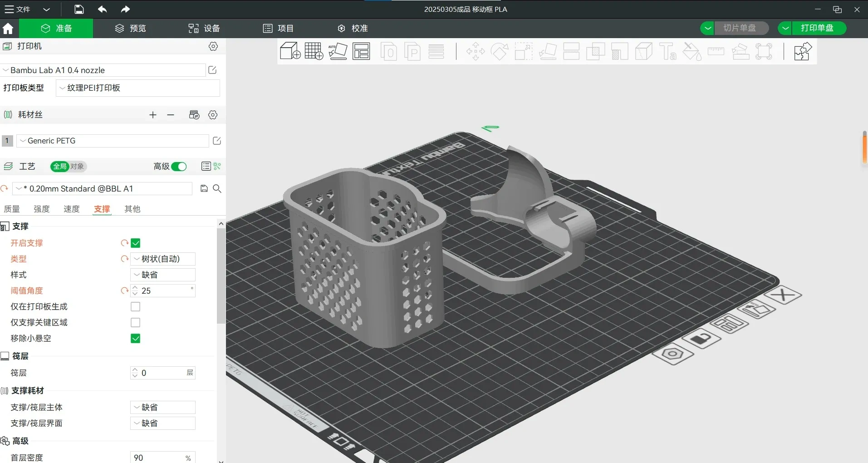The image size is (868, 463).
Task: Open the Others settings tab
Action: click(x=132, y=209)
